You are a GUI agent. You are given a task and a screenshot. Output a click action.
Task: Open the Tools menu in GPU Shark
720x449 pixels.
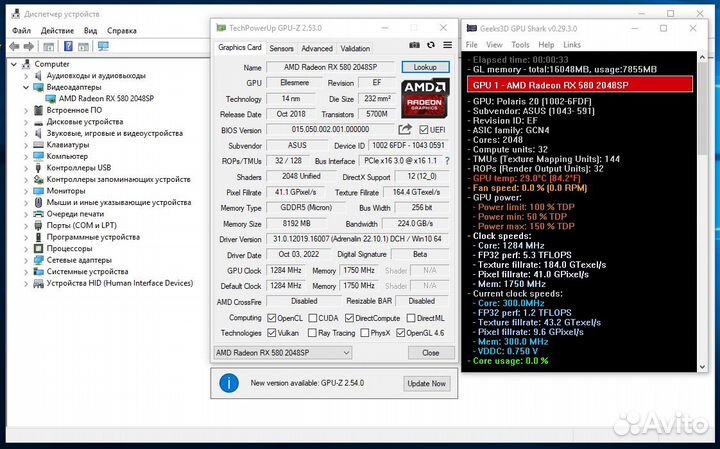coord(520,45)
